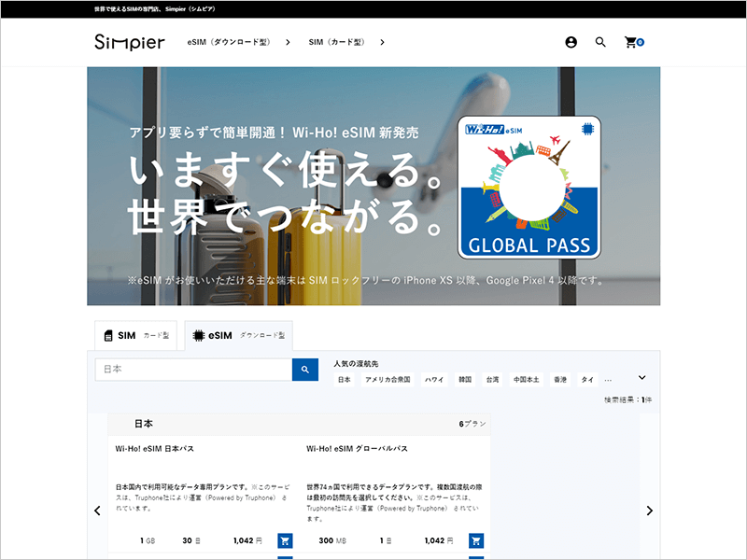Click the destination search input field
Viewport: 747px width, 560px height.
click(x=193, y=370)
